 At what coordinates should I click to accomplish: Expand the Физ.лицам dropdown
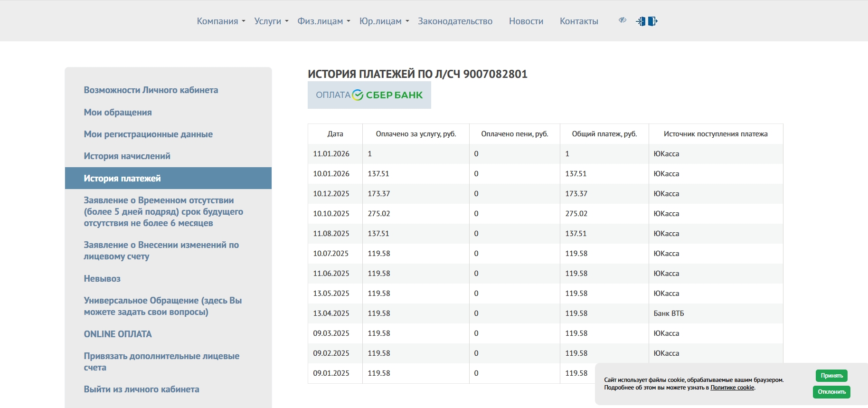(323, 21)
